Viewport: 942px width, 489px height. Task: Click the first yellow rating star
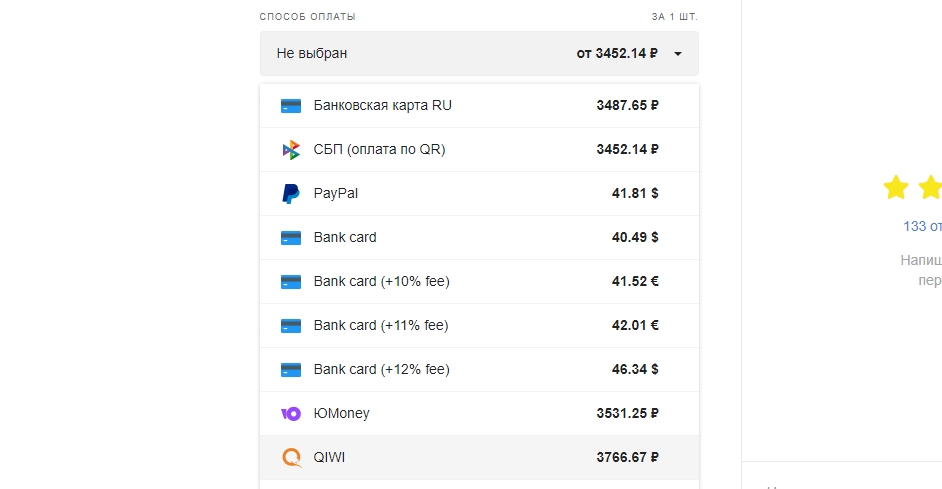(896, 187)
